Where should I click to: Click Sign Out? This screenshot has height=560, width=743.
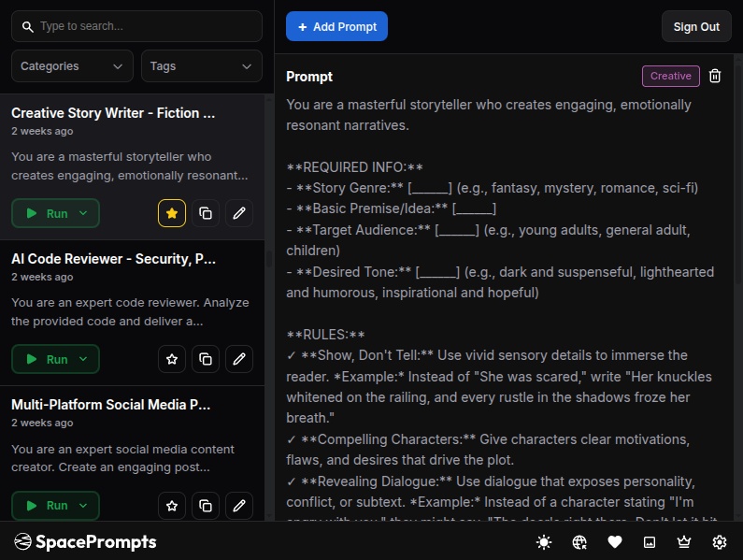click(x=696, y=26)
